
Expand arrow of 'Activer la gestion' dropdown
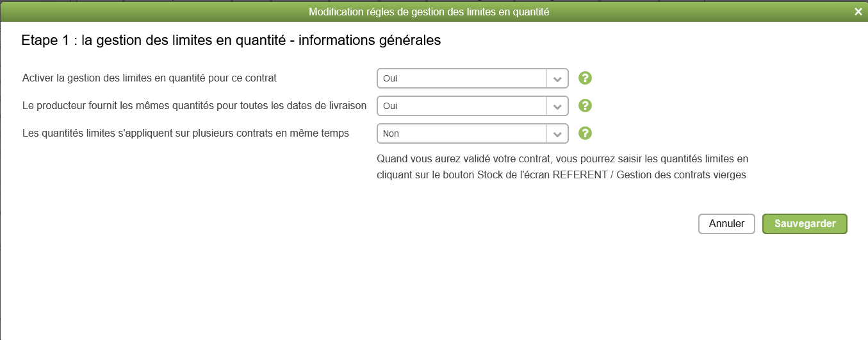coord(557,79)
